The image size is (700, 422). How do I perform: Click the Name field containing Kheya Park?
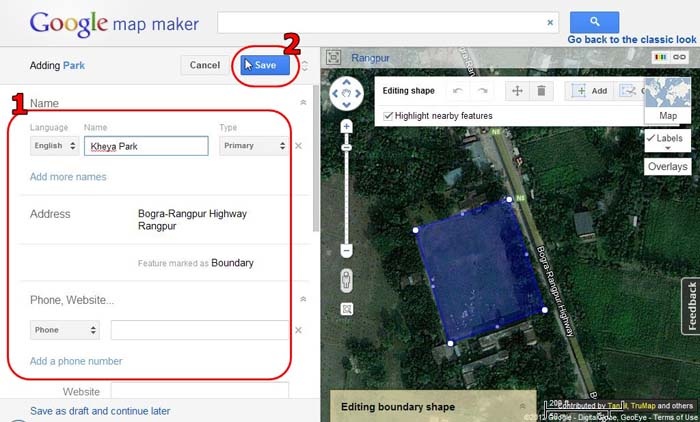pos(146,146)
